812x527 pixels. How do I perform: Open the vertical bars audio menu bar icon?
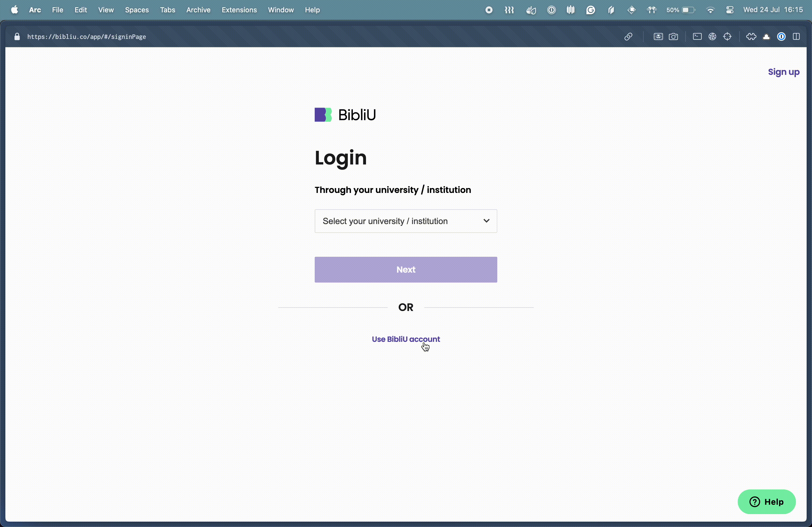pos(570,10)
